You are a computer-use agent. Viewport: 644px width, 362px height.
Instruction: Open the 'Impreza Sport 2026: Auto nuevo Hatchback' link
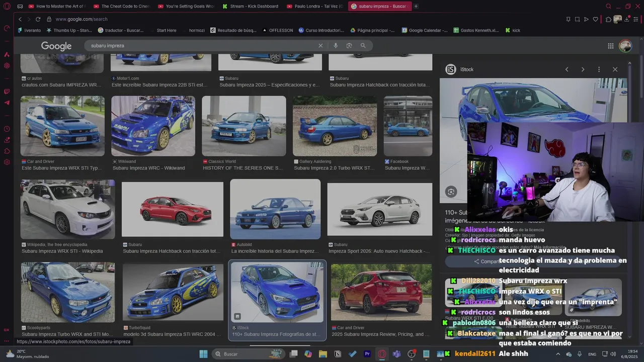coord(379,251)
